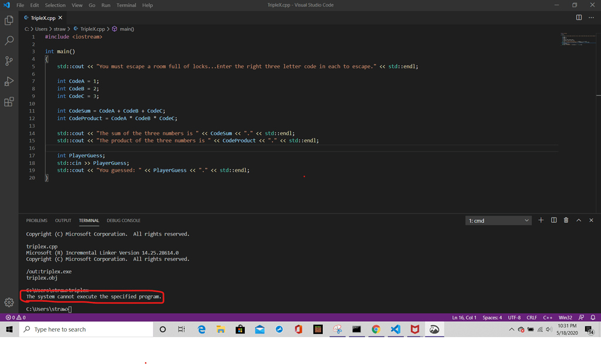Image resolution: width=601 pixels, height=364 pixels.
Task: Open the Source Control view
Action: (9, 61)
